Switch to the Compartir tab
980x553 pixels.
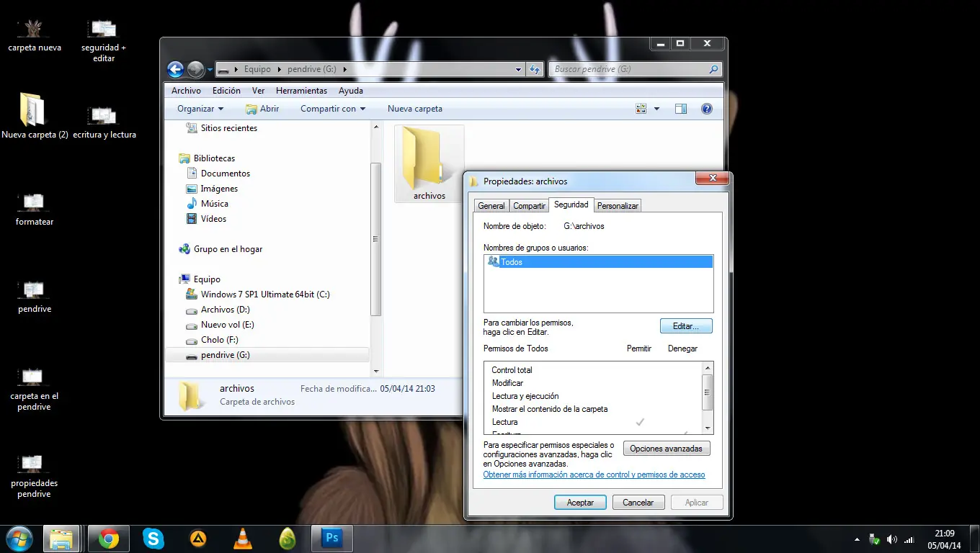coord(529,206)
